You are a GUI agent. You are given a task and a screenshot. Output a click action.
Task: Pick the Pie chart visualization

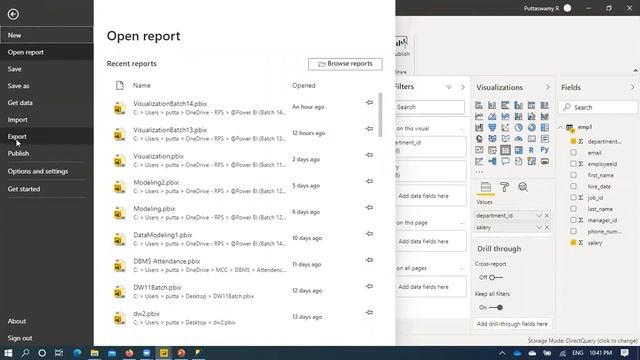518,128
